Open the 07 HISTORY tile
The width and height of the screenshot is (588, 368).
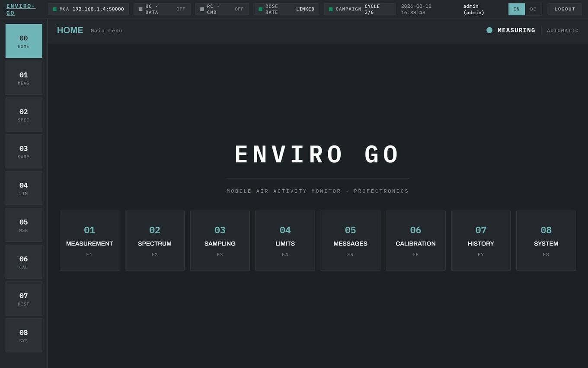tap(481, 241)
